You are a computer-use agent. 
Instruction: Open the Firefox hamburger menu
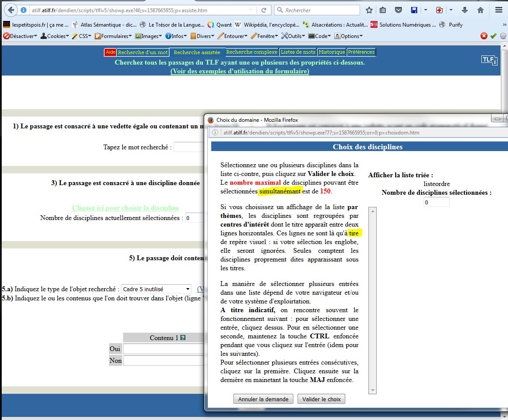(498, 10)
